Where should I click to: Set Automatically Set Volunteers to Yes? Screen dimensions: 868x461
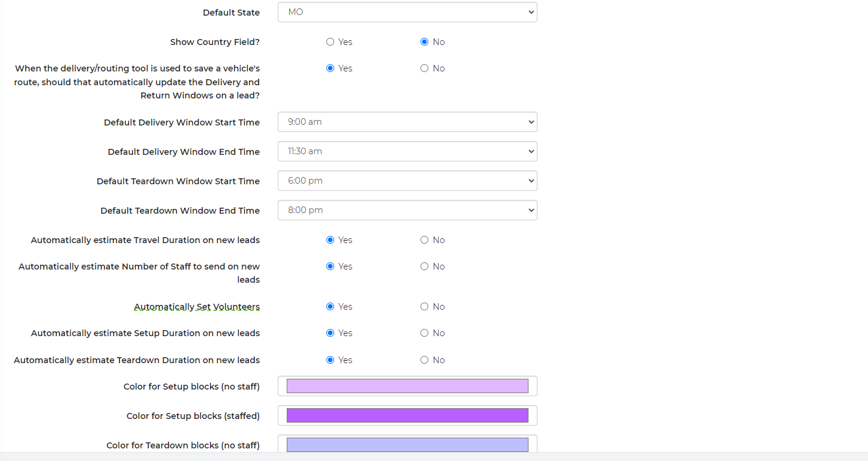330,307
